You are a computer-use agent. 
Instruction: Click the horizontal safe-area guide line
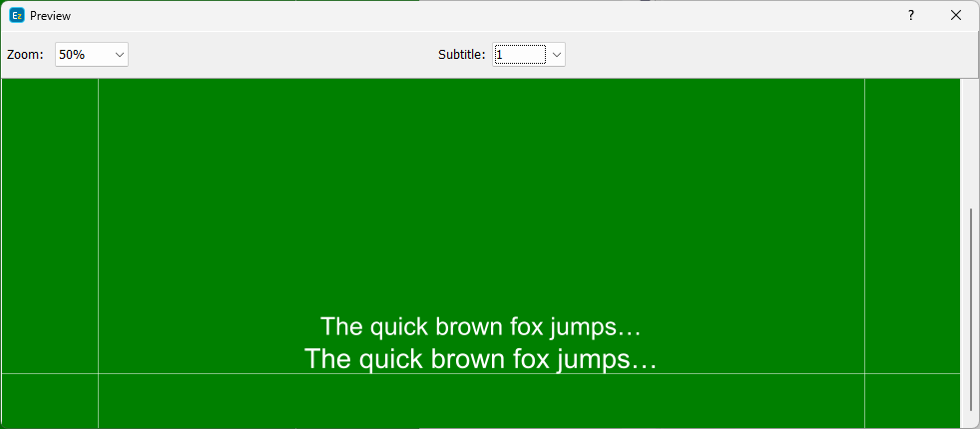click(x=480, y=374)
